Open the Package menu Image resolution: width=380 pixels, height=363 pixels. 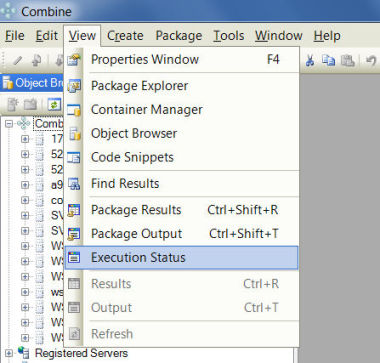pyautogui.click(x=179, y=36)
